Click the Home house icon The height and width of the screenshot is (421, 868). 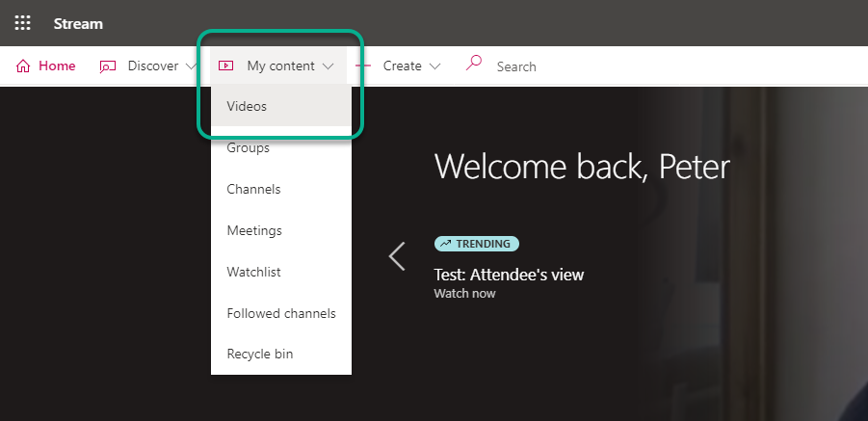pos(23,66)
